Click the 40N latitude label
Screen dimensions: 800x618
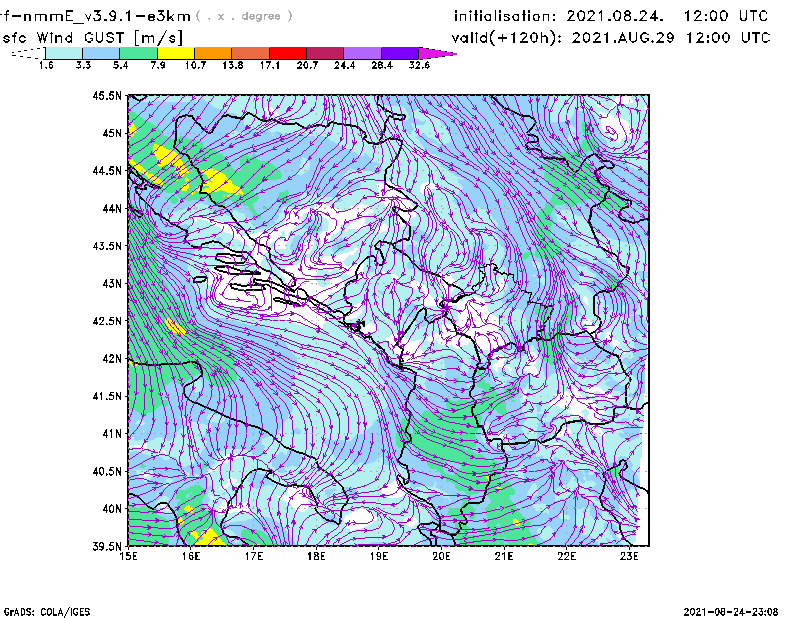[112, 509]
